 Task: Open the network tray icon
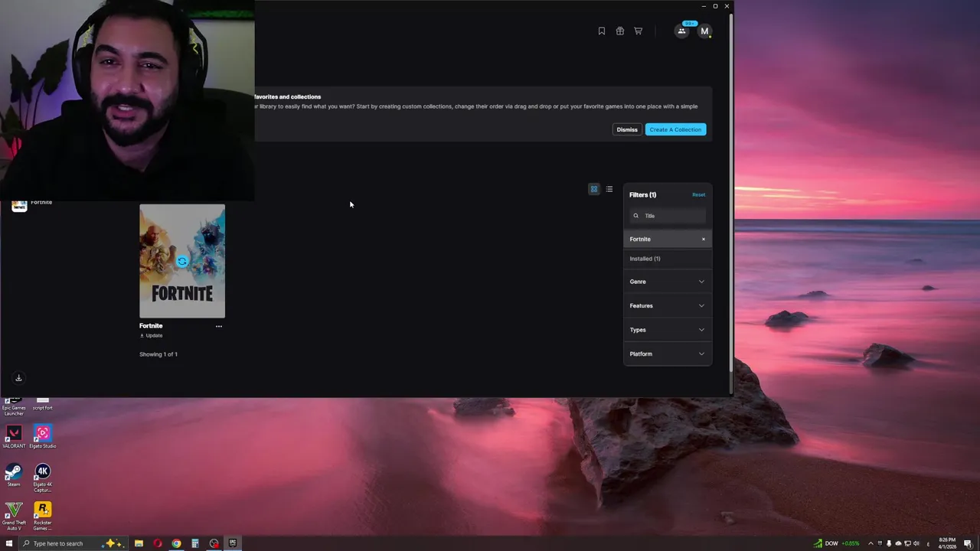907,543
